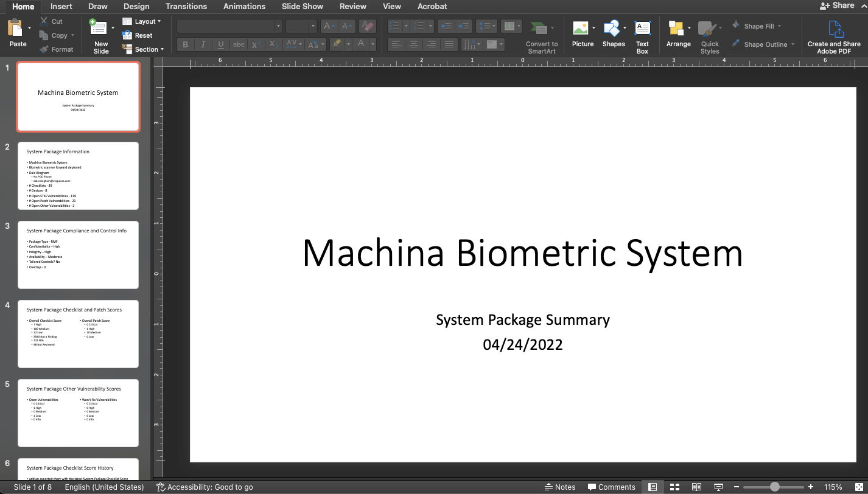
Task: Toggle Normal view in the status bar
Action: (653, 487)
